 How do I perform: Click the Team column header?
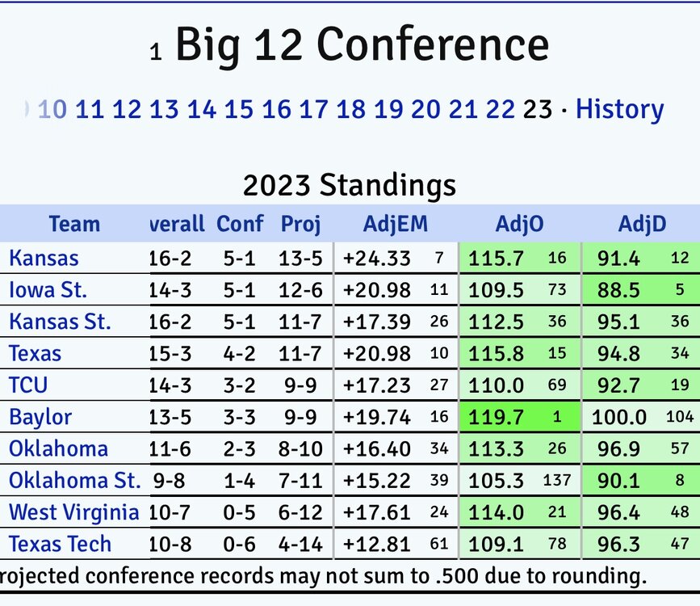74,224
